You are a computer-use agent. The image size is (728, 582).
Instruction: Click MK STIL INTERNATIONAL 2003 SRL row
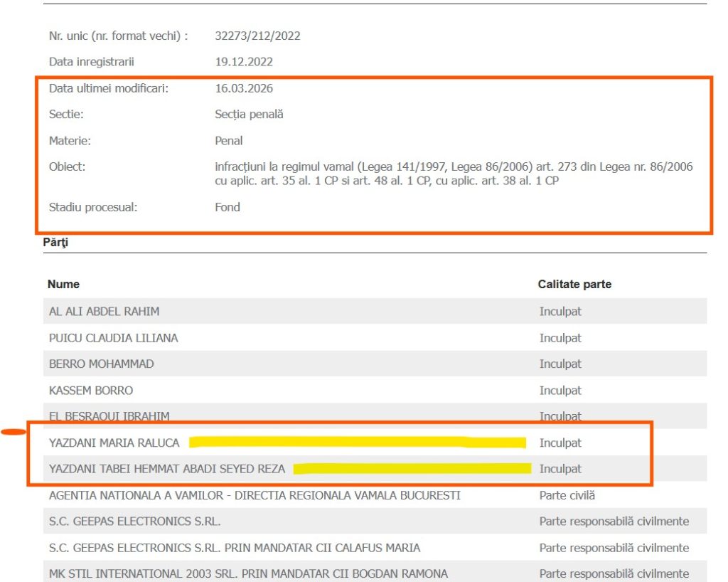tap(375, 572)
